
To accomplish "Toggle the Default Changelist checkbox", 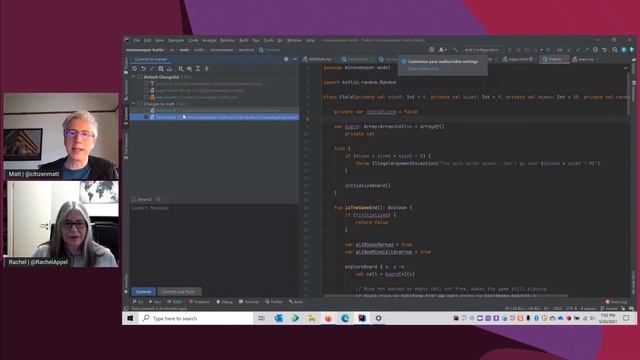I will (x=140, y=77).
